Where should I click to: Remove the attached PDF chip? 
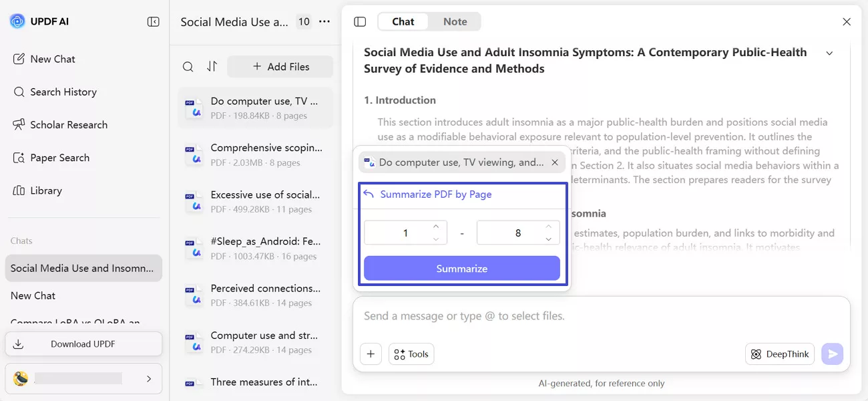[x=555, y=162]
